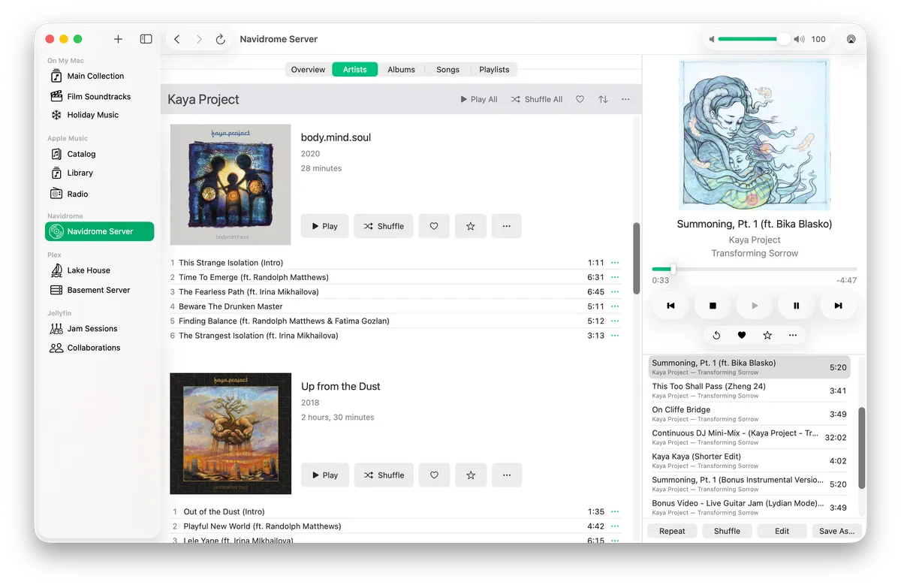Toggle love heart for the now-playing song
The height and width of the screenshot is (588, 901).
coord(742,336)
